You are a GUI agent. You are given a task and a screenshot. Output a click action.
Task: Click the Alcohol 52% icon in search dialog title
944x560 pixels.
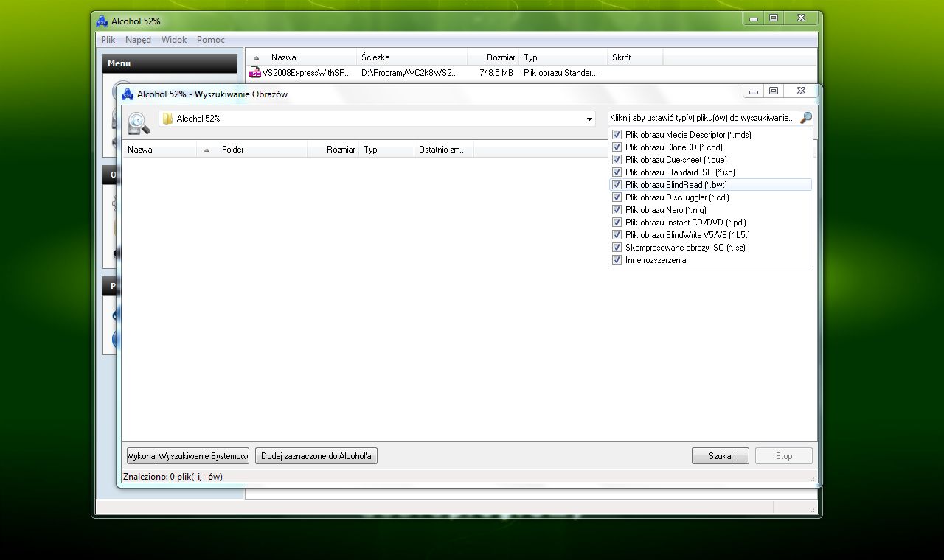click(x=128, y=94)
